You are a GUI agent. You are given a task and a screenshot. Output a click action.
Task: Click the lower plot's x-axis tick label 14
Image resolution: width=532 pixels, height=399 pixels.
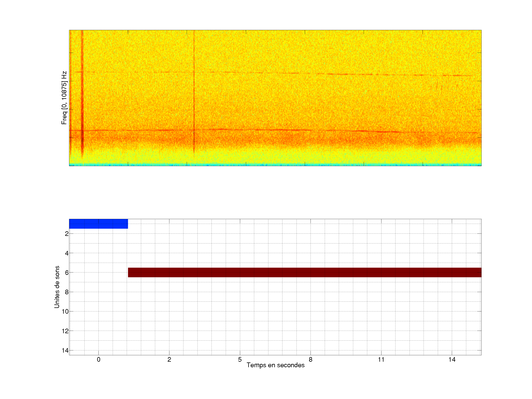[x=452, y=359]
